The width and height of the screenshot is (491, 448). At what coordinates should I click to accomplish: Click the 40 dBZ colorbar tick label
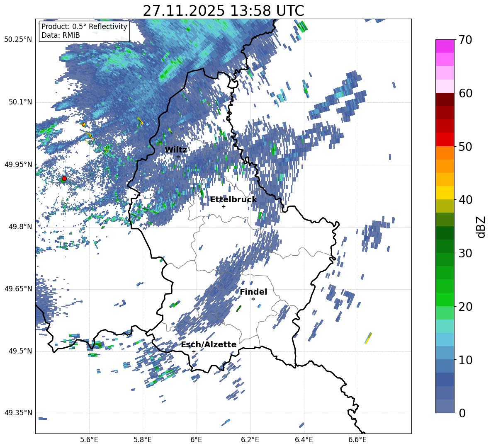(x=466, y=200)
